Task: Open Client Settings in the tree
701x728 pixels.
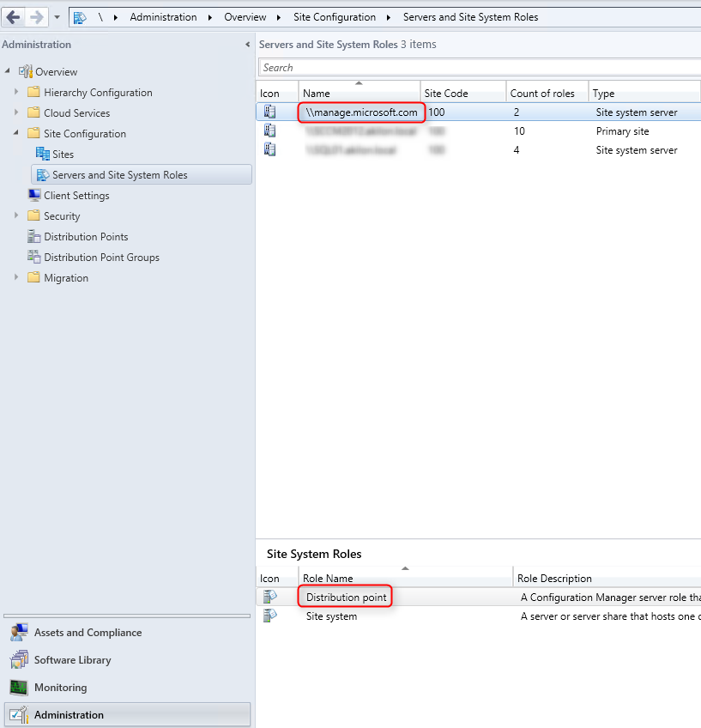Action: pos(76,196)
